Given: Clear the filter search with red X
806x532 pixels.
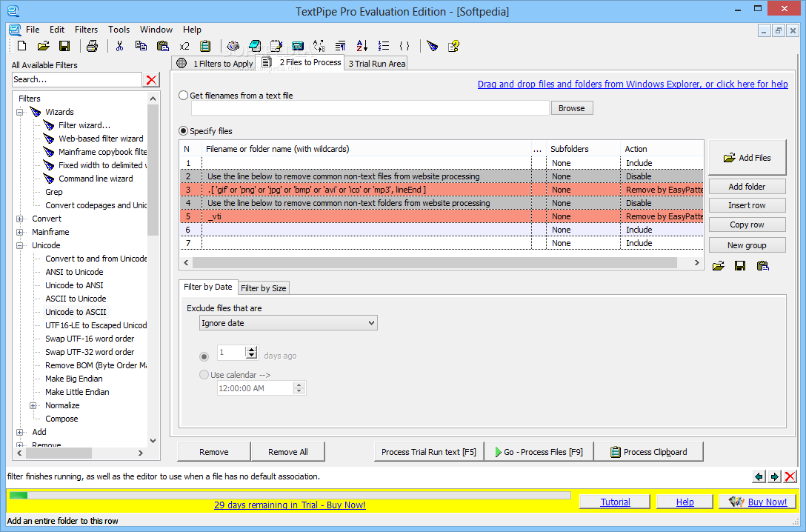Looking at the screenshot, I should tap(151, 80).
